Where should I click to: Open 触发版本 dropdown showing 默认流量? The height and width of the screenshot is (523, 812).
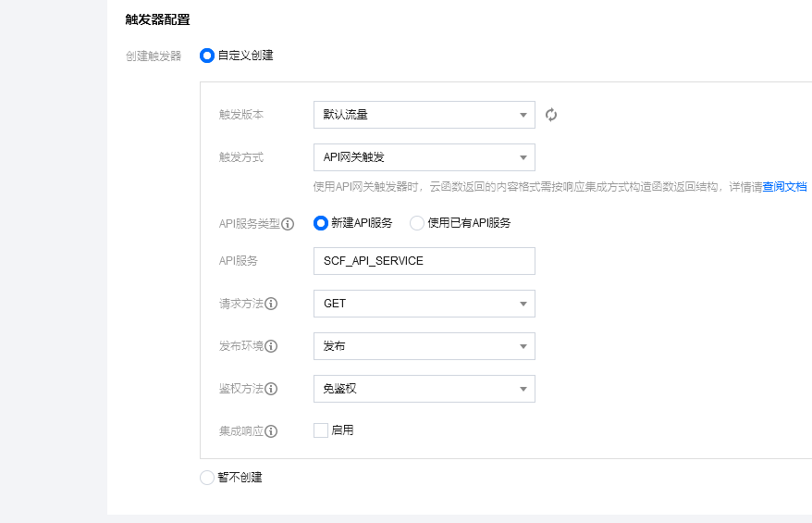click(x=424, y=115)
